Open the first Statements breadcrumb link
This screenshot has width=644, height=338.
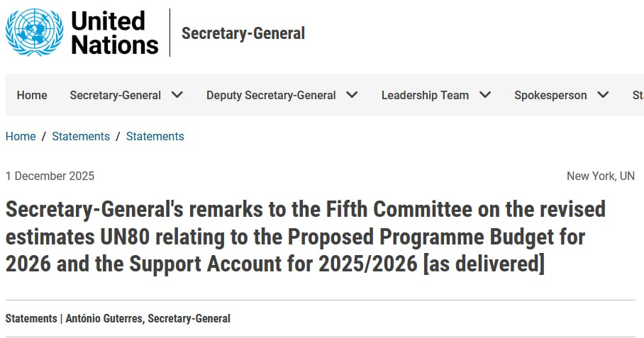click(x=81, y=136)
